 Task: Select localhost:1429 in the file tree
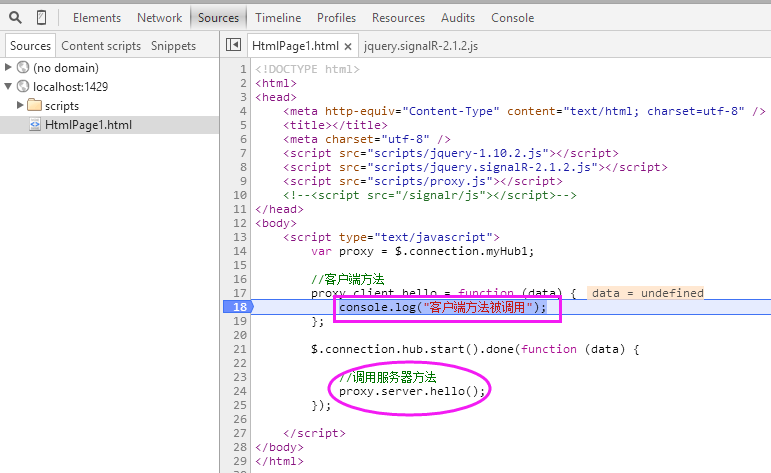[70, 87]
